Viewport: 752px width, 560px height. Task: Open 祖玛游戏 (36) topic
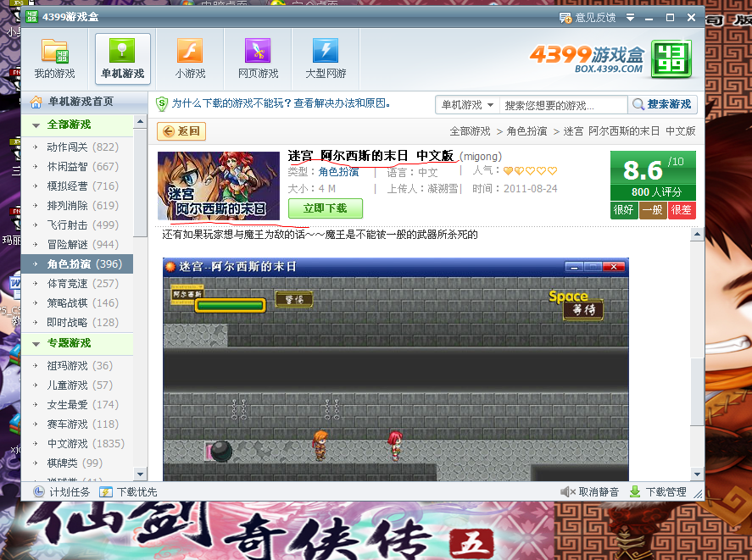pyautogui.click(x=77, y=366)
